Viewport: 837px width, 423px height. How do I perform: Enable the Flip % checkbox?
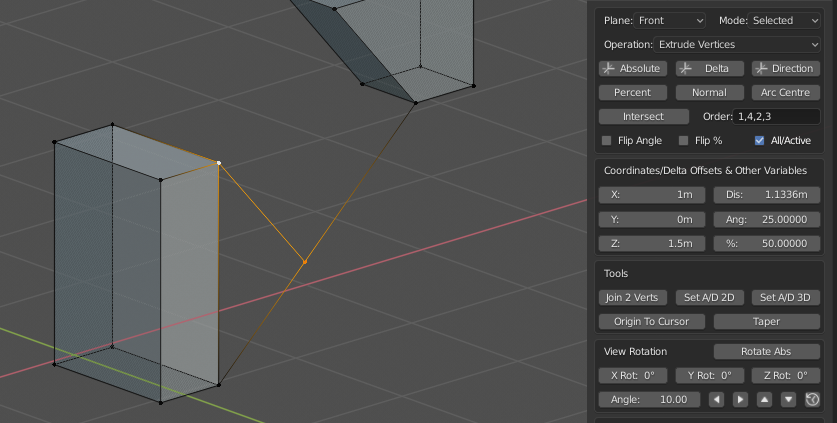[684, 141]
